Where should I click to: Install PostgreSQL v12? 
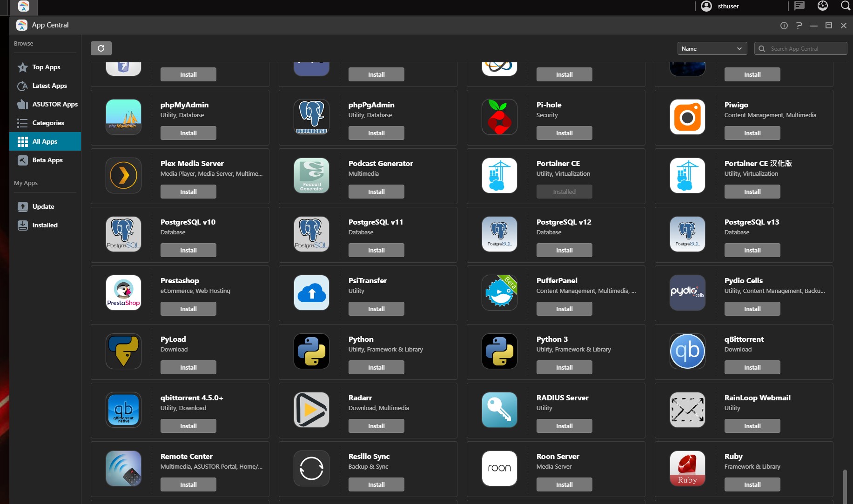click(564, 250)
